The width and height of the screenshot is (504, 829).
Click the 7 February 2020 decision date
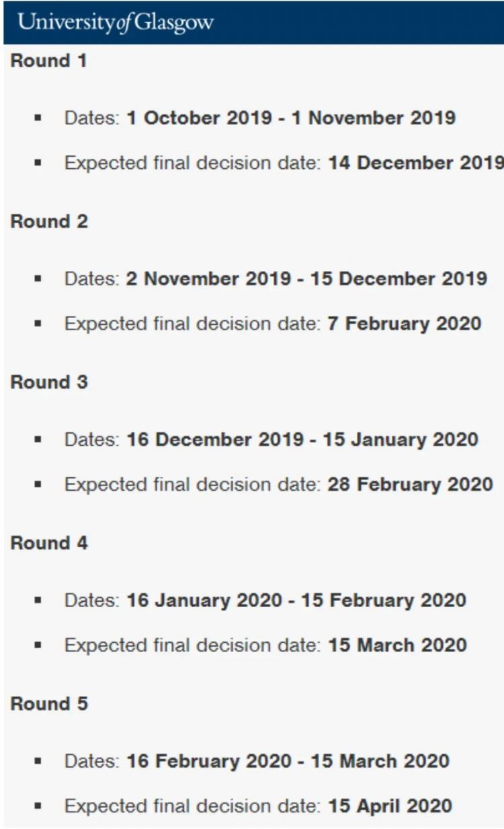point(405,323)
